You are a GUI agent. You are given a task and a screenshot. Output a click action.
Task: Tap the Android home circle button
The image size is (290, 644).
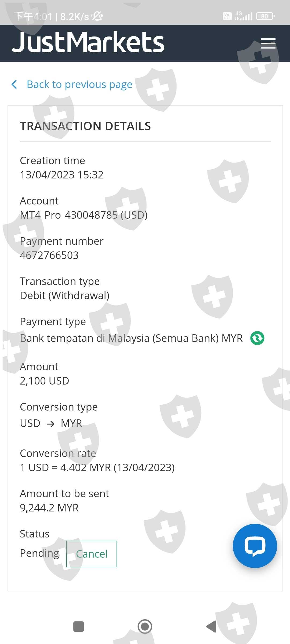point(145,627)
